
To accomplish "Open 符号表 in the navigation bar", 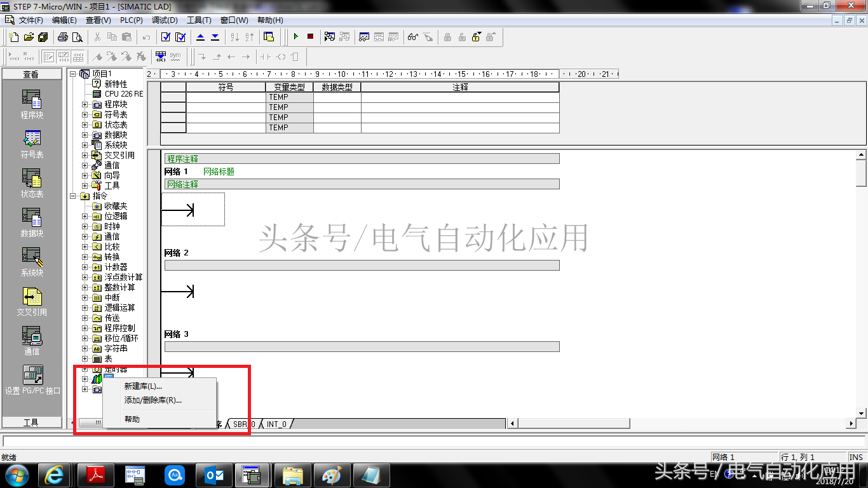I will (x=32, y=144).
